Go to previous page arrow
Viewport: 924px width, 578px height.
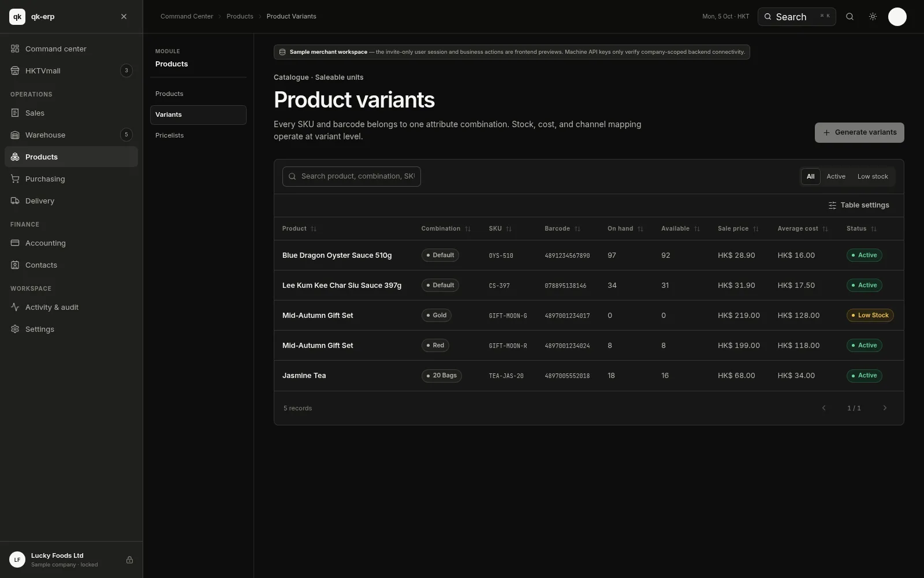[824, 408]
